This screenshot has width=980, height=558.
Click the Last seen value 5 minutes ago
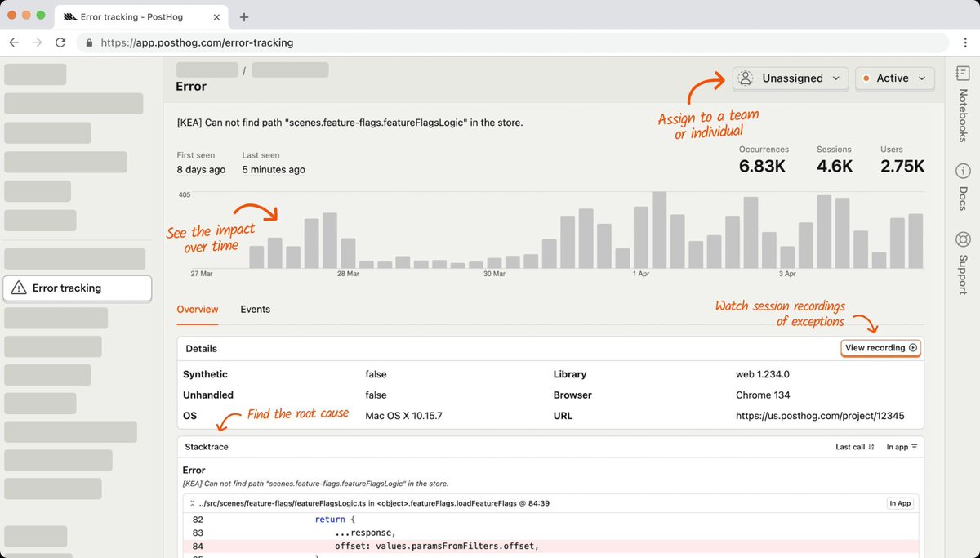tap(274, 170)
